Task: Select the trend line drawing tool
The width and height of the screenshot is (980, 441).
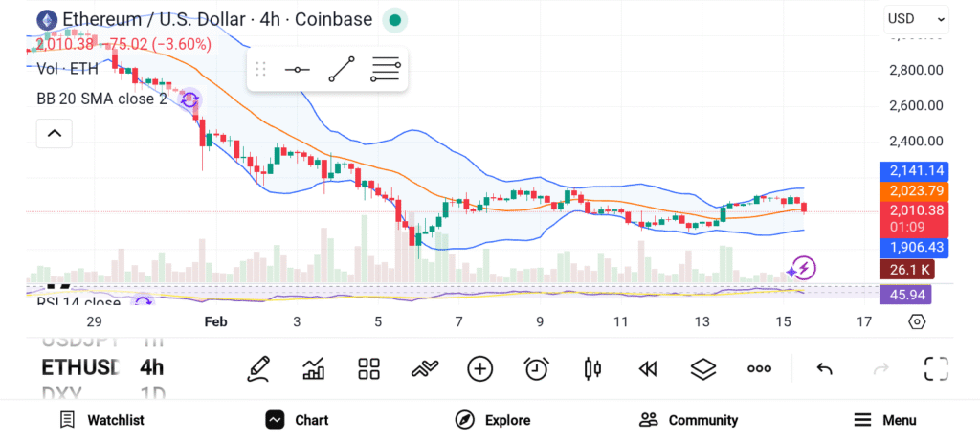Action: pyautogui.click(x=341, y=69)
